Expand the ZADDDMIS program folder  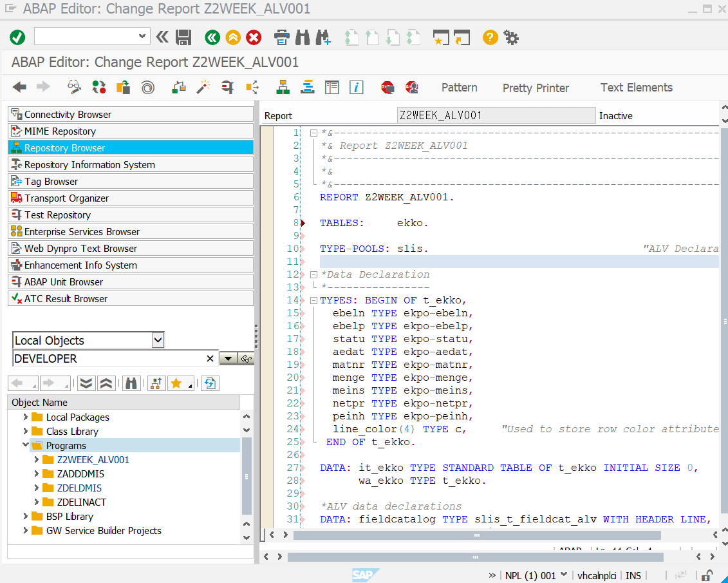36,474
